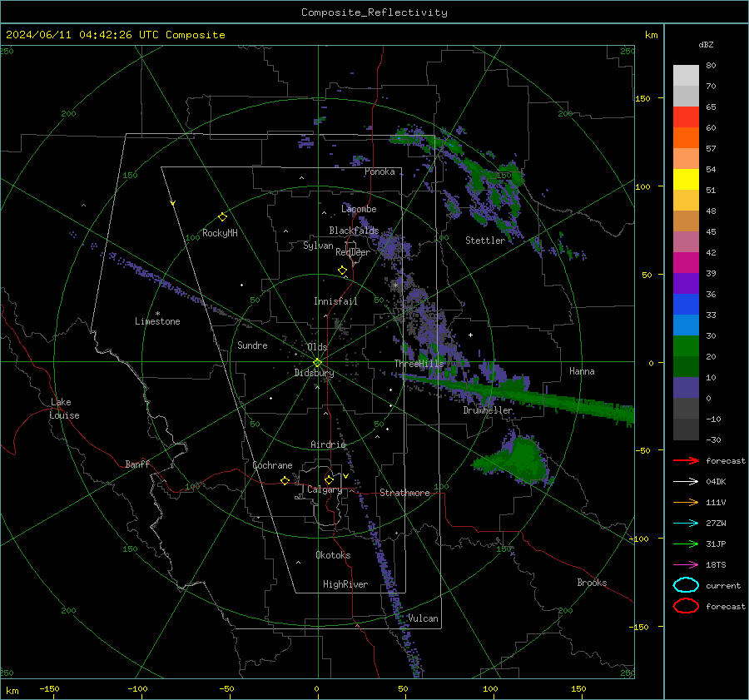The width and height of the screenshot is (749, 700).
Task: Click the Sundre city label
Action: (x=252, y=345)
